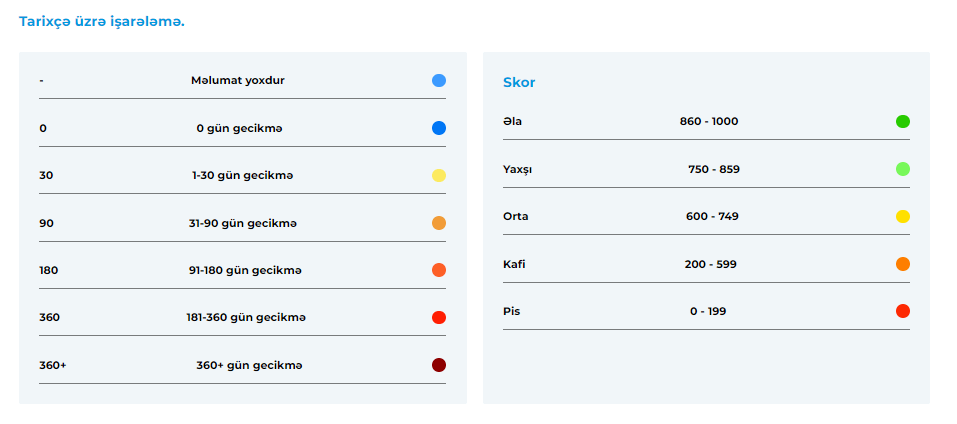The image size is (957, 424).
Task: Select the yellow dot for 1-30 gün gecikmə
Action: coord(439,176)
